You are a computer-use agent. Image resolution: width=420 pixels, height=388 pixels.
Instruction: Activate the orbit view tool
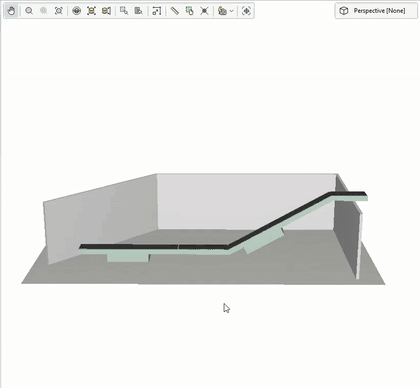coord(77,11)
